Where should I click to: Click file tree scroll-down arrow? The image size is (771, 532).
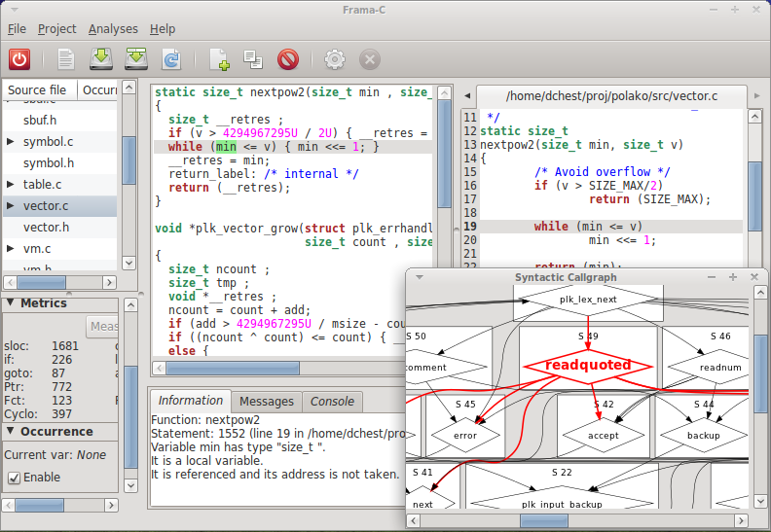coord(128,263)
